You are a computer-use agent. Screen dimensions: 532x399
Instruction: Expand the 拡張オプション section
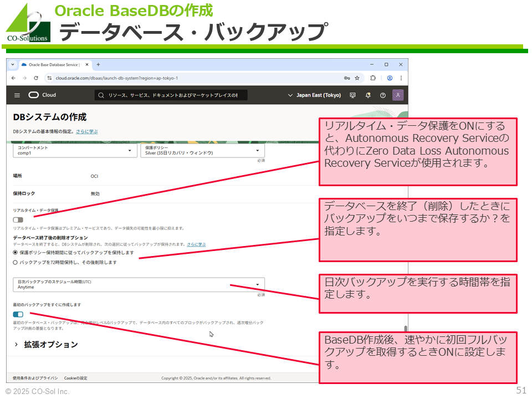click(x=46, y=345)
